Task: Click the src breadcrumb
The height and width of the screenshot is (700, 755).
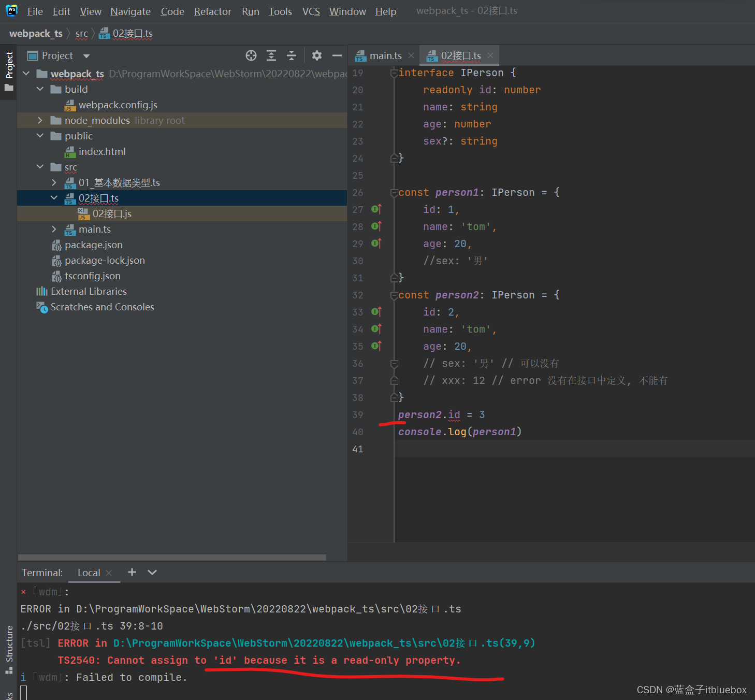Action: click(x=82, y=34)
